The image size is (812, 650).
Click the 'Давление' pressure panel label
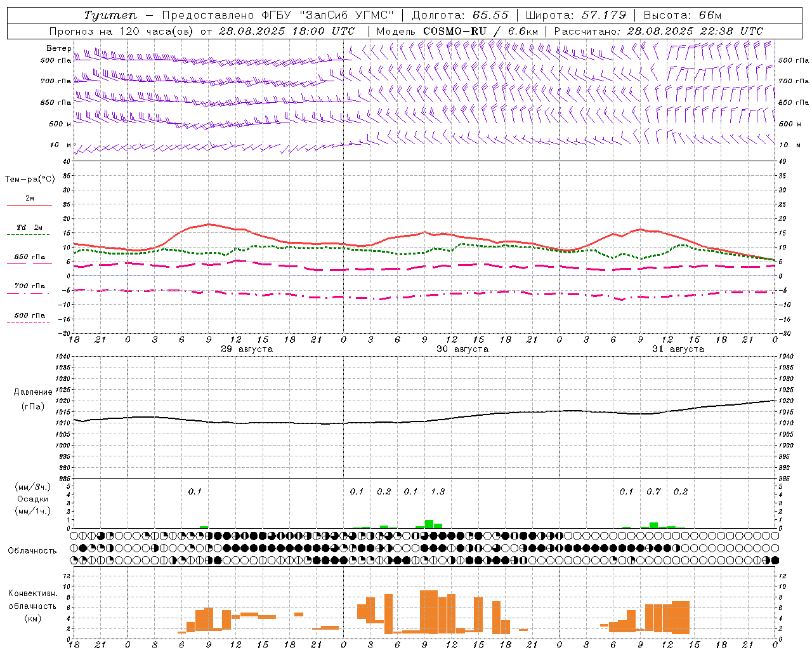pos(33,392)
